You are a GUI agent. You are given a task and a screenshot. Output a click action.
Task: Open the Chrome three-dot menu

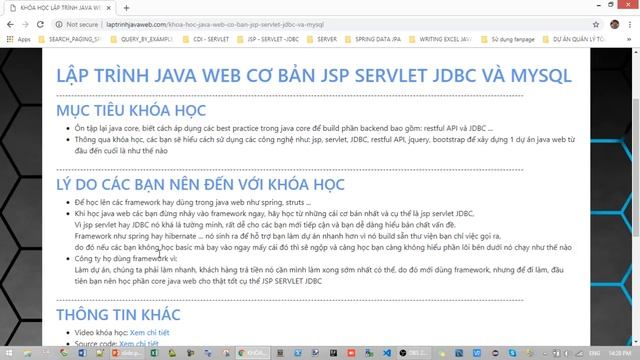click(630, 24)
